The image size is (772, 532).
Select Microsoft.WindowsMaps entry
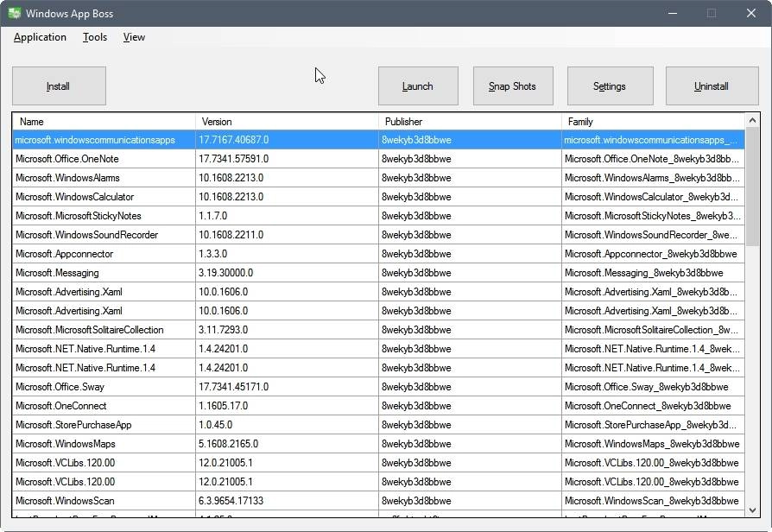pyautogui.click(x=378, y=444)
